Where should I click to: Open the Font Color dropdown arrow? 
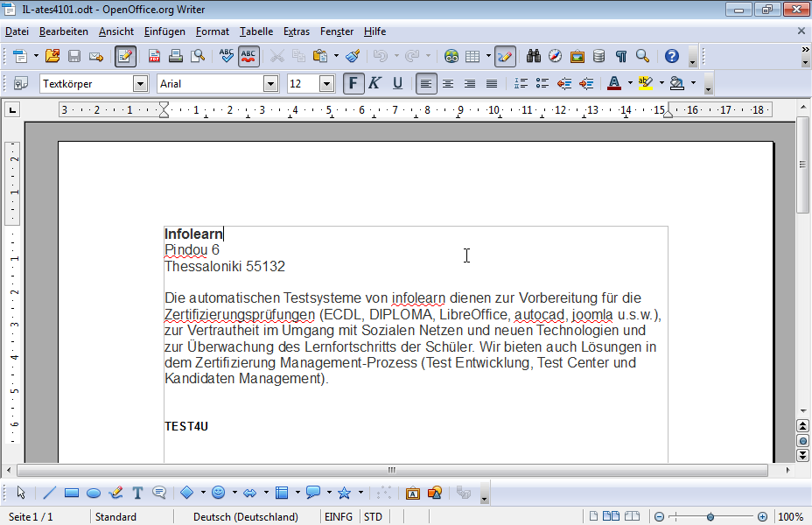(x=630, y=83)
